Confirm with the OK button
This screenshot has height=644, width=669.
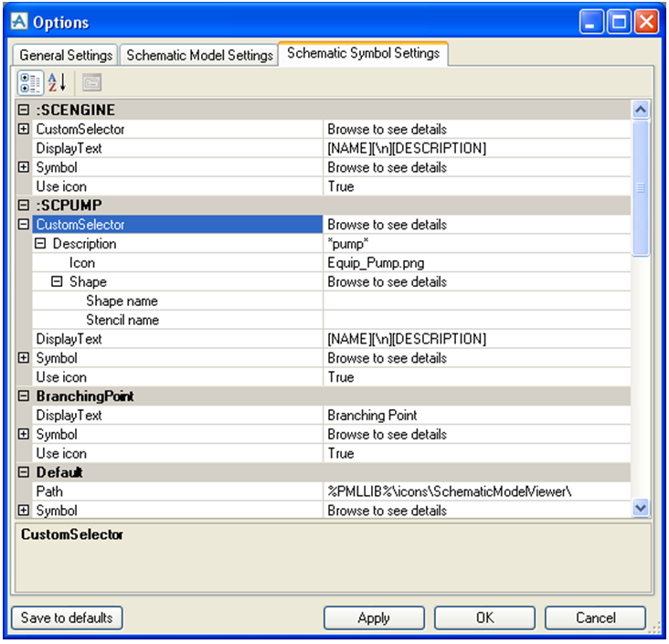(x=484, y=618)
